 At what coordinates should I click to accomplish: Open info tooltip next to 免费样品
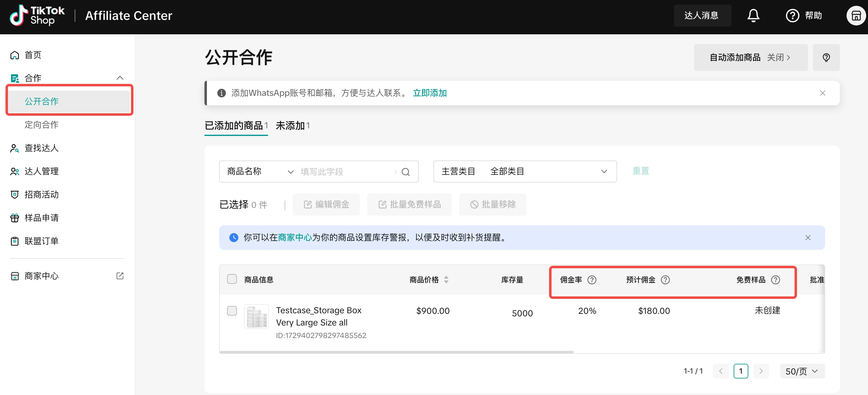pyautogui.click(x=775, y=280)
